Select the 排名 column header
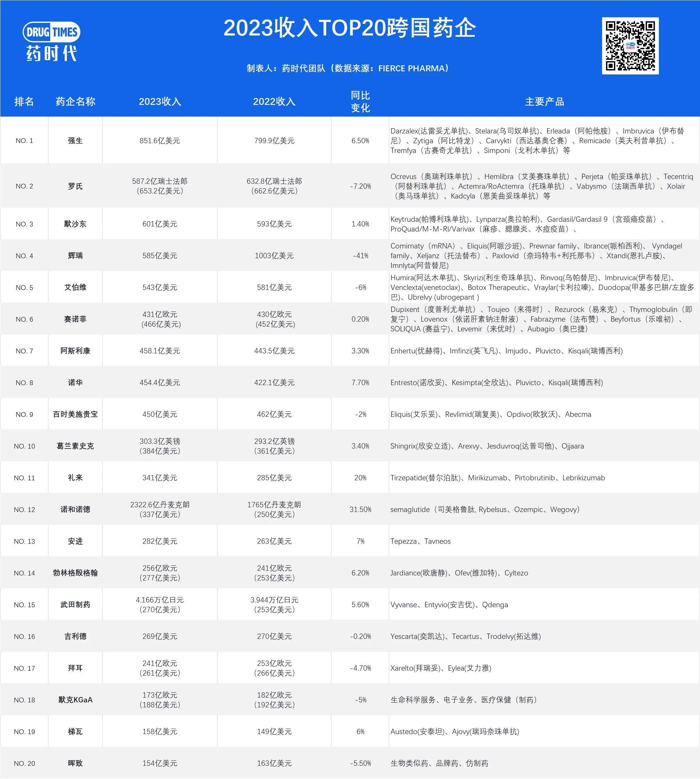This screenshot has width=700, height=779. pyautogui.click(x=24, y=101)
